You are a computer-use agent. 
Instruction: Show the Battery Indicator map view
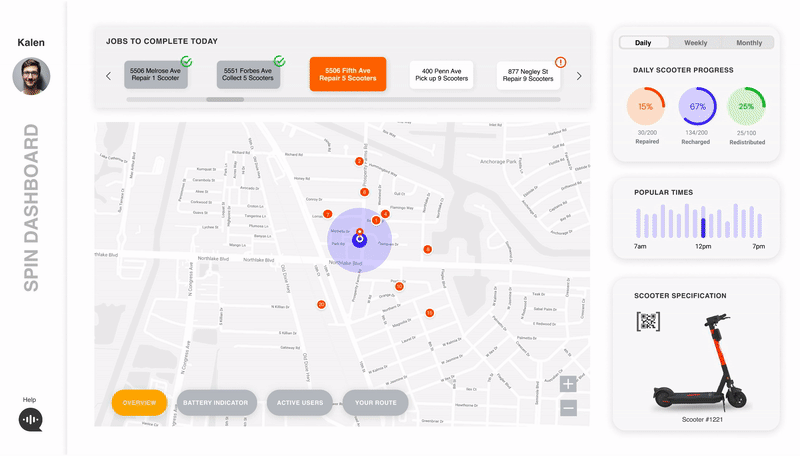pos(216,402)
